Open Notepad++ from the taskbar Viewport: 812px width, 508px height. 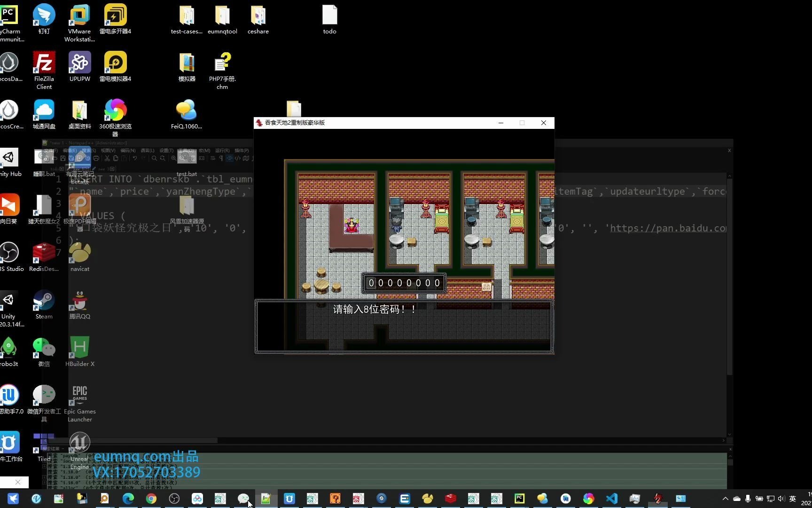pyautogui.click(x=266, y=499)
